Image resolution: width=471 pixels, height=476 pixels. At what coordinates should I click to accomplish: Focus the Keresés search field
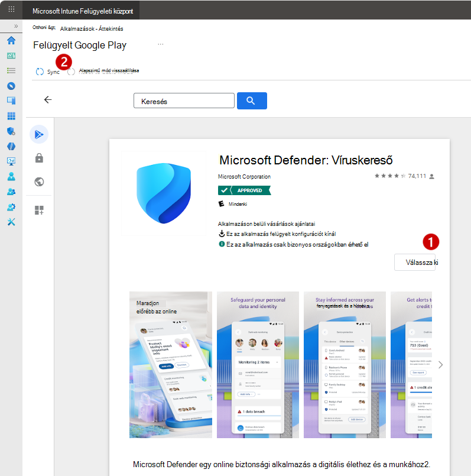tap(184, 101)
